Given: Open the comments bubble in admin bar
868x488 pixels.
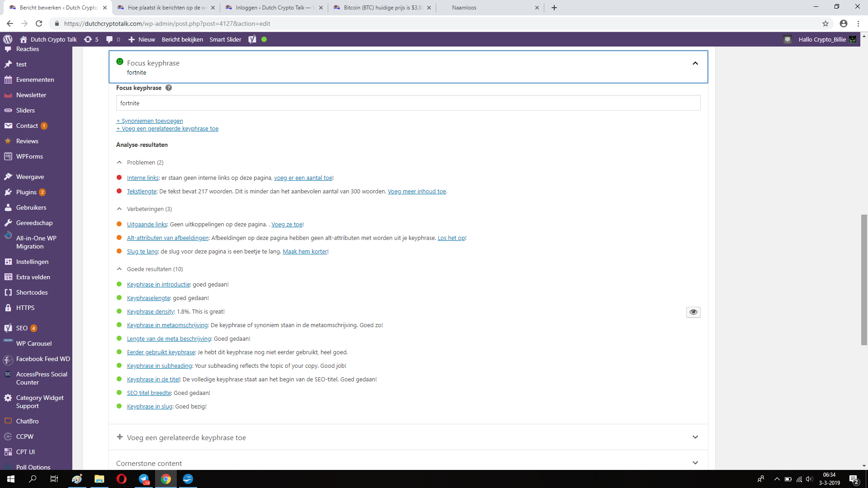Looking at the screenshot, I should 109,39.
